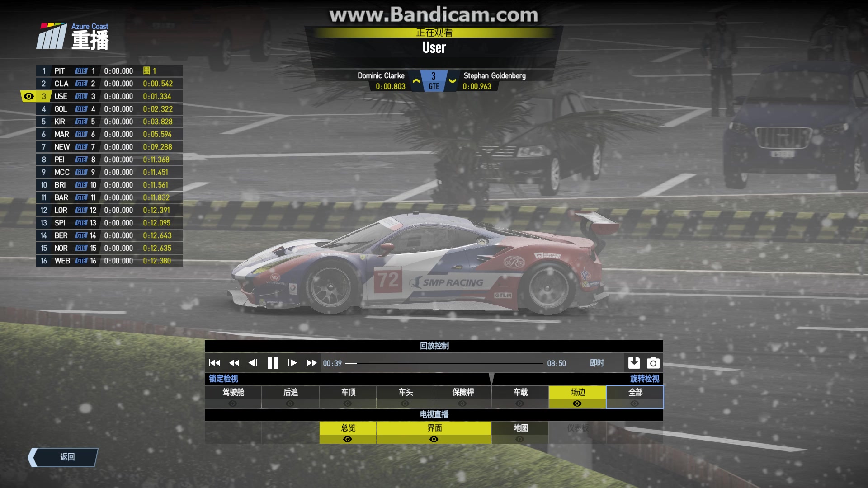Click the current time 00:39 readout
The image size is (868, 488).
(332, 363)
